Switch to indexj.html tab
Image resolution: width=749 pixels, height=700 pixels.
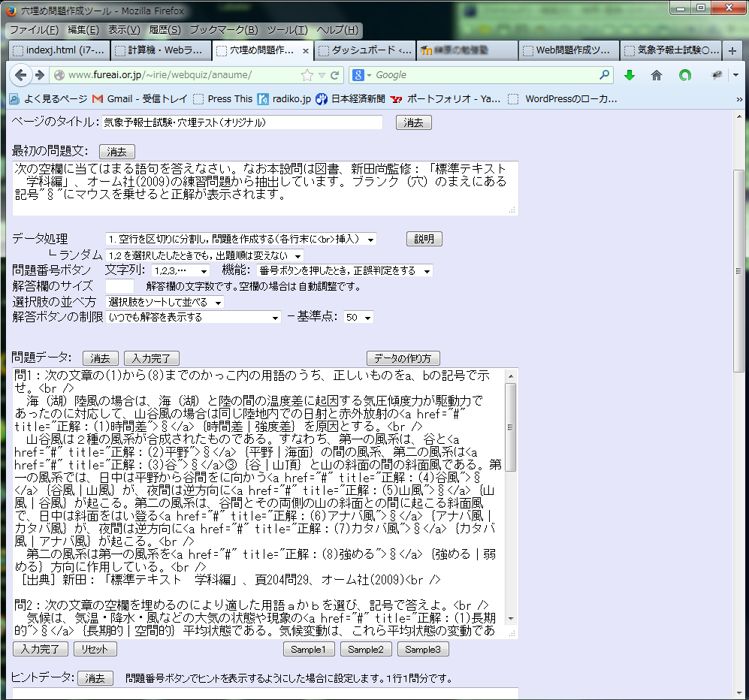point(59,50)
